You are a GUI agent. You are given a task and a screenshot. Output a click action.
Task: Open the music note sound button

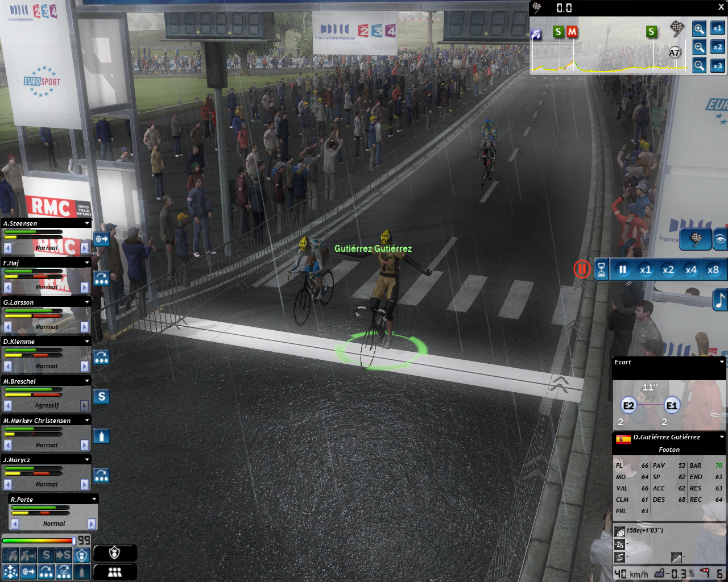coord(720,300)
